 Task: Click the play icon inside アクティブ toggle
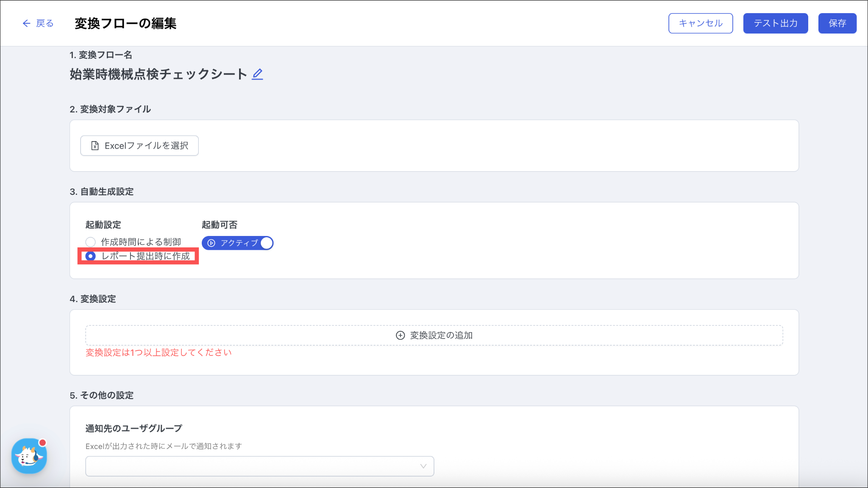click(x=211, y=243)
